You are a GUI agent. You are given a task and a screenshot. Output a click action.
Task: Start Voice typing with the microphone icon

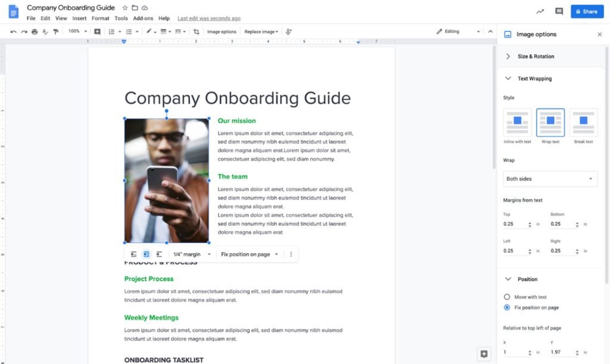coord(288,32)
